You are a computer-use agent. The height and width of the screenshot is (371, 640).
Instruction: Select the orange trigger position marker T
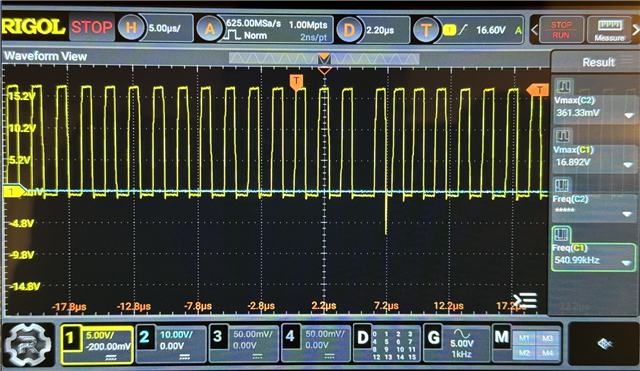(296, 82)
